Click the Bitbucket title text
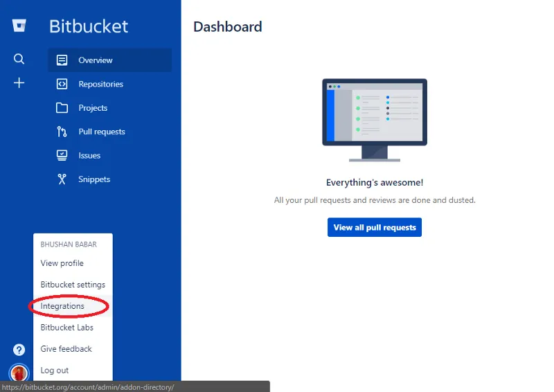 click(89, 26)
